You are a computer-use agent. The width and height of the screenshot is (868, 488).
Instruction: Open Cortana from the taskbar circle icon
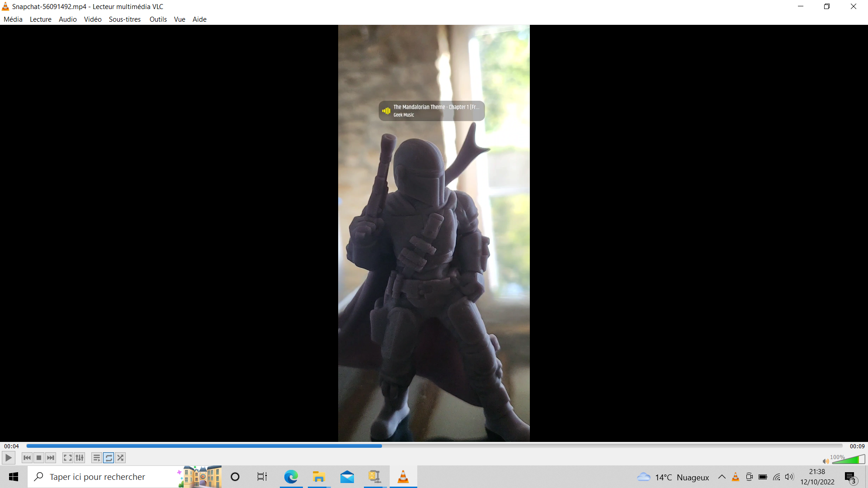pos(235,477)
